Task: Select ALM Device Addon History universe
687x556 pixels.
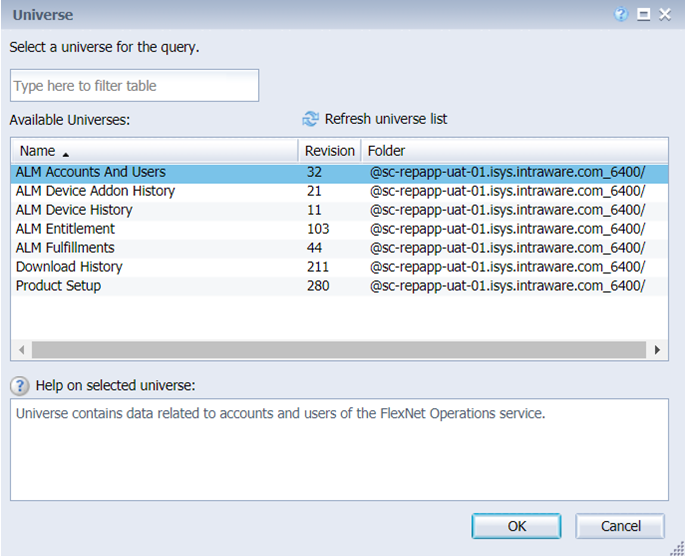Action: 340,191
